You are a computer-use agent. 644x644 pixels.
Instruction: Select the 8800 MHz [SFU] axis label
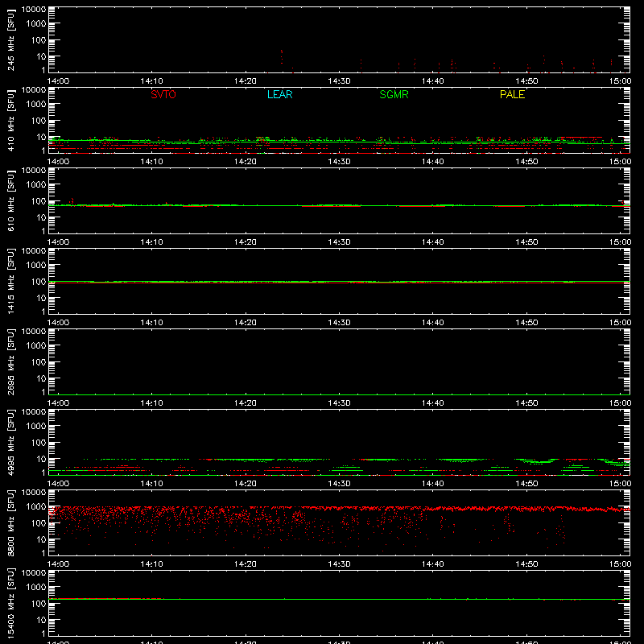point(10,522)
